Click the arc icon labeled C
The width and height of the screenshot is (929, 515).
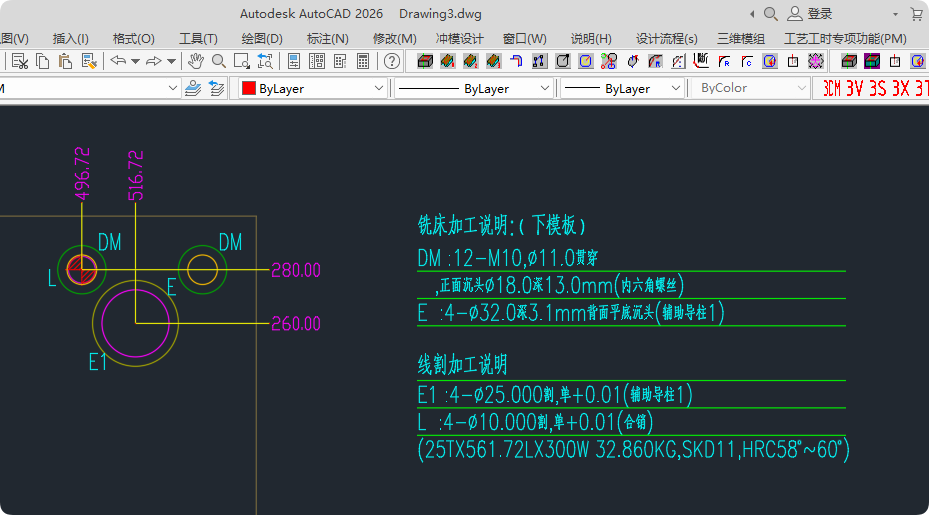pyautogui.click(x=747, y=61)
